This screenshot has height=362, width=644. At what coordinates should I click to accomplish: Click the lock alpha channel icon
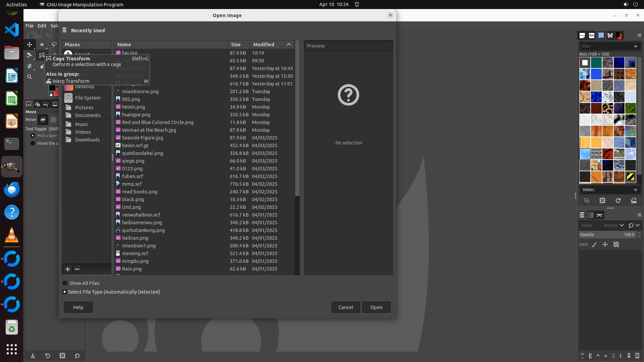(616, 245)
